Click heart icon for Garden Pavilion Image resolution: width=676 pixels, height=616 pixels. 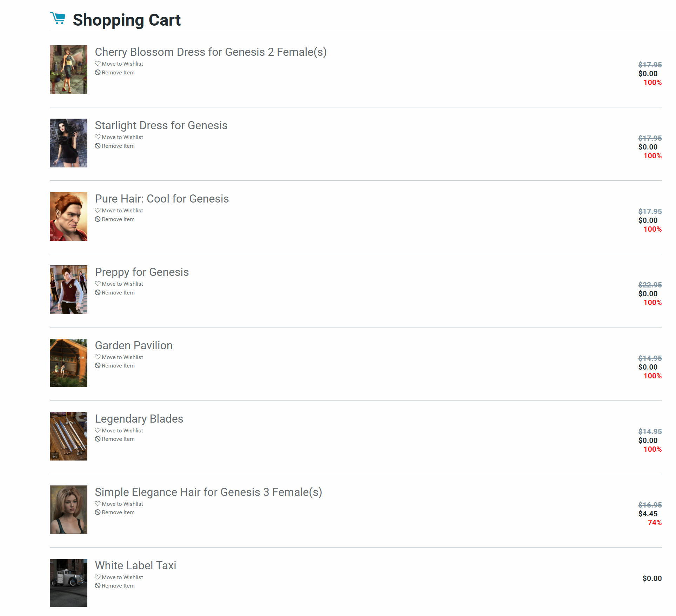coord(98,357)
